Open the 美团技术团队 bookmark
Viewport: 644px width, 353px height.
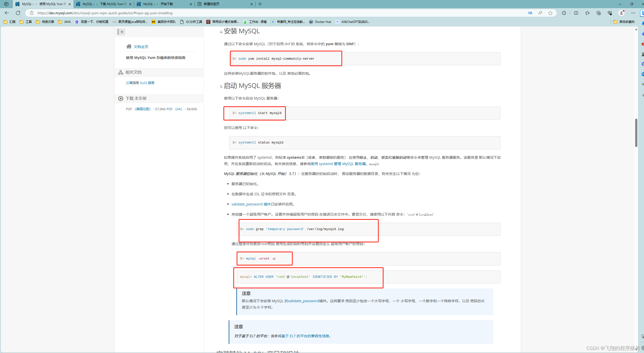tap(164, 22)
